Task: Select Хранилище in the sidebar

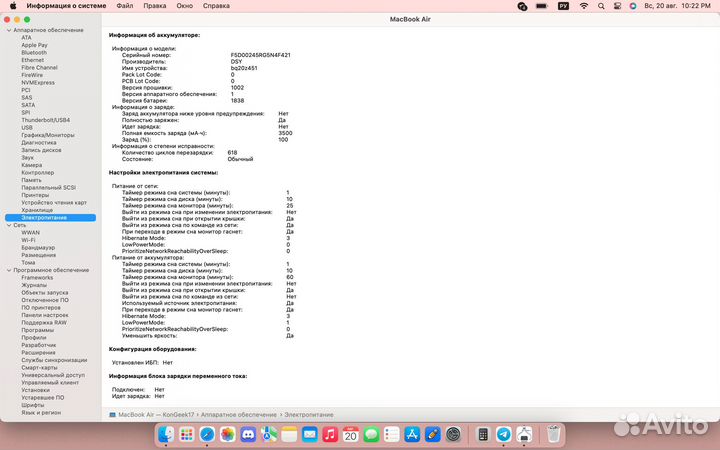Action: tap(37, 210)
